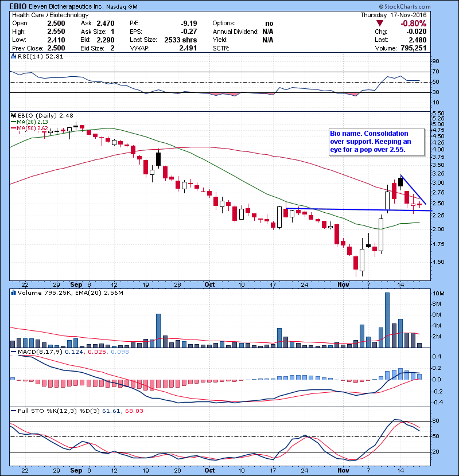Click the P/E value -9.19
This screenshot has width=459, height=476.
[x=189, y=24]
